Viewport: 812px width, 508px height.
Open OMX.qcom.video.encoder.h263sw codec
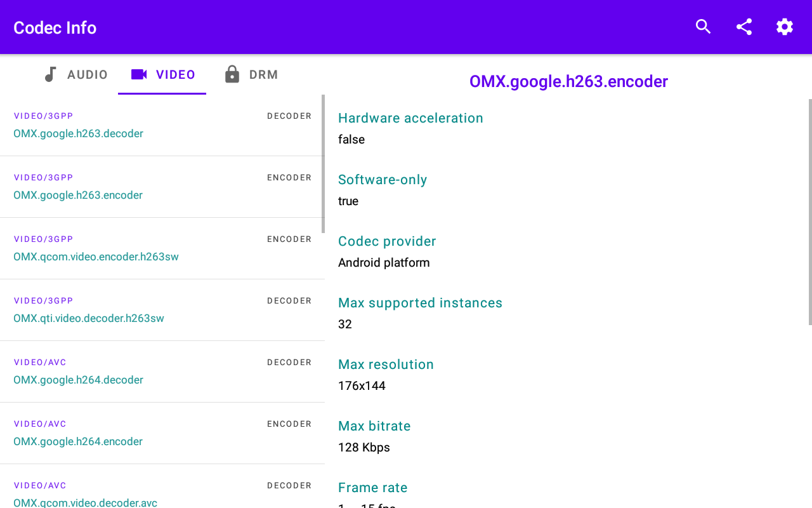[96, 257]
